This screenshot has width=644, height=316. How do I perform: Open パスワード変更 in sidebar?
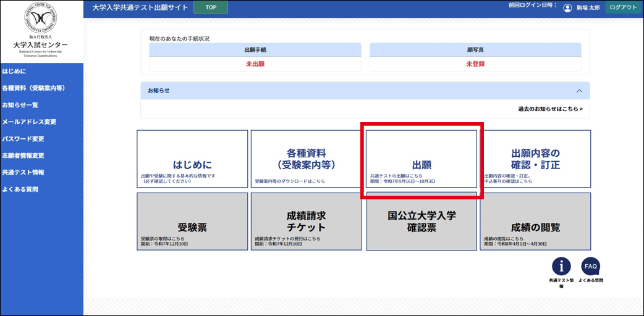[23, 139]
